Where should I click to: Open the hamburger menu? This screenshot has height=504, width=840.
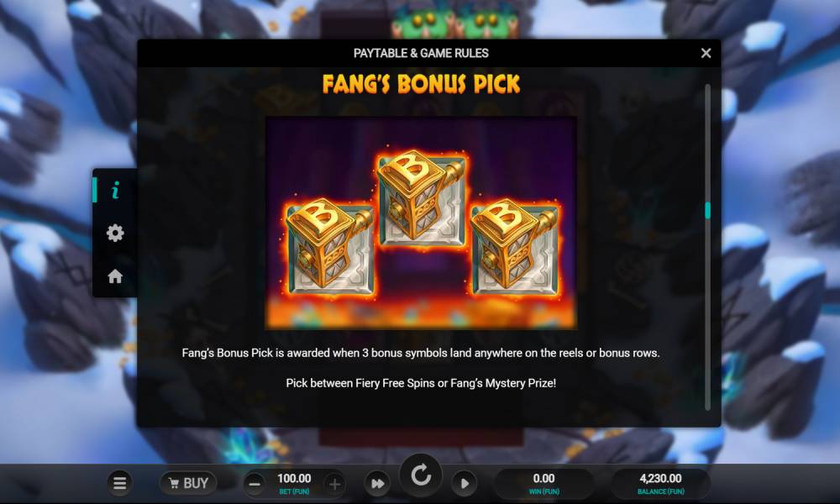tap(119, 483)
